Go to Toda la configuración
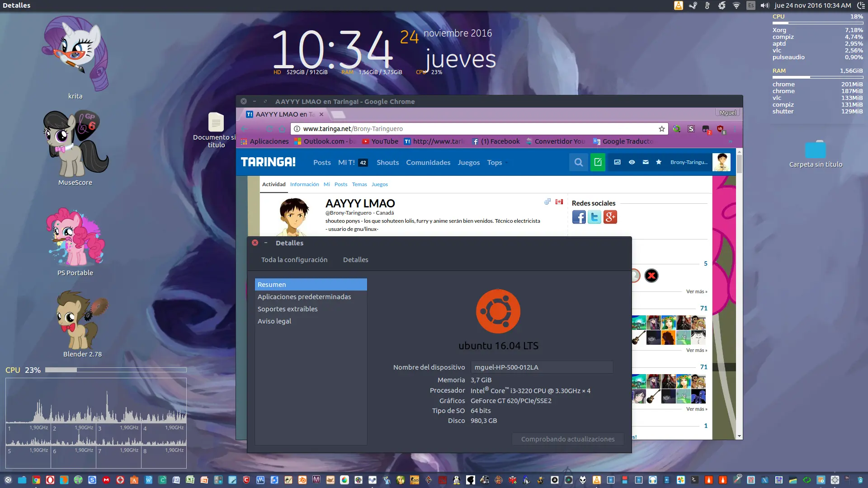This screenshot has width=868, height=488. (x=294, y=260)
